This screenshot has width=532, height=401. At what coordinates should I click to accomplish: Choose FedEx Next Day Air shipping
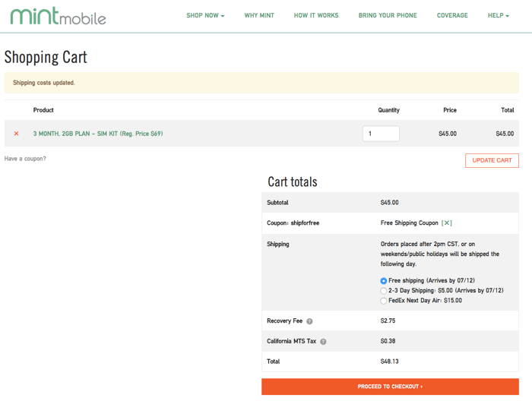(x=383, y=301)
